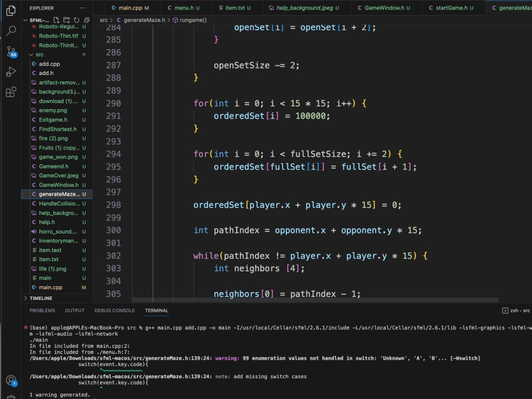The image size is (532, 399).
Task: Place cursor on 'openSetSize -= 2;' line
Action: 256,65
